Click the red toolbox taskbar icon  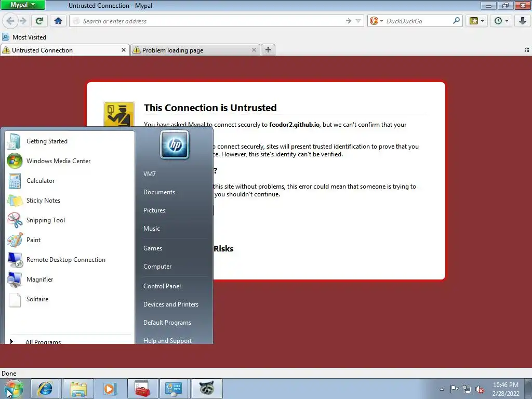coord(142,389)
